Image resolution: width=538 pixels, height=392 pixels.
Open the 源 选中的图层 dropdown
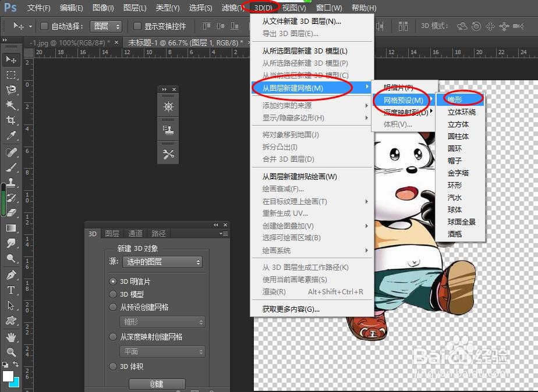(162, 262)
